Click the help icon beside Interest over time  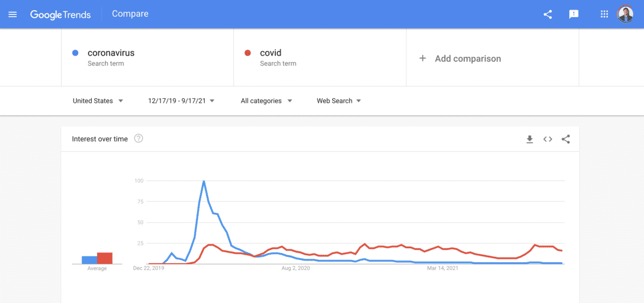coord(138,139)
